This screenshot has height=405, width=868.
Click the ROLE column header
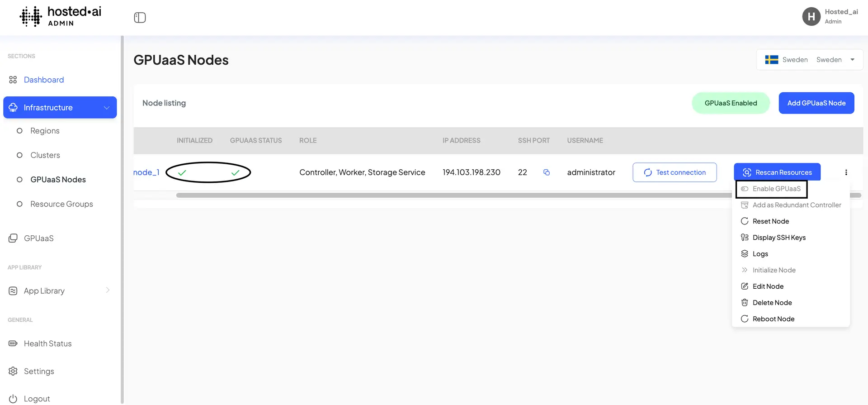(x=308, y=141)
